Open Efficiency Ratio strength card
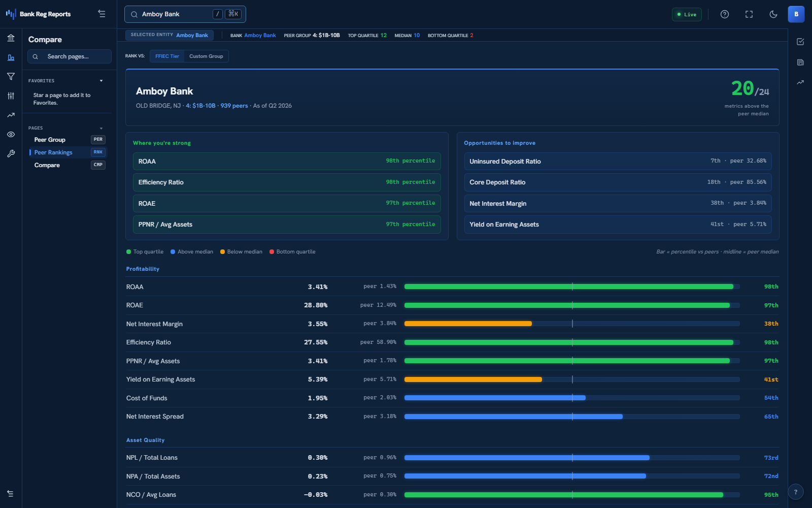The image size is (812, 508). [x=287, y=182]
